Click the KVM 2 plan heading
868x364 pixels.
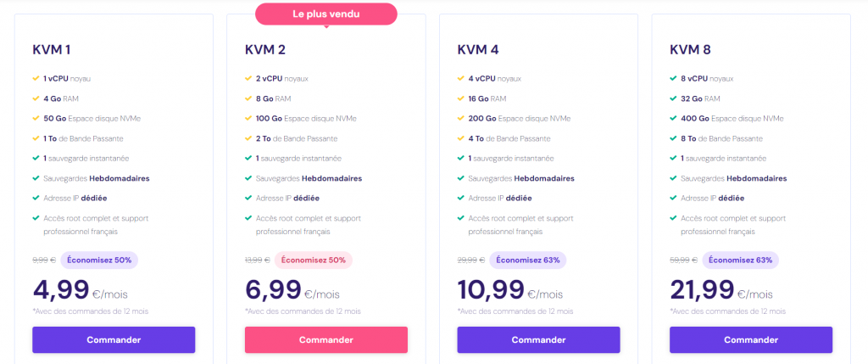coord(264,49)
